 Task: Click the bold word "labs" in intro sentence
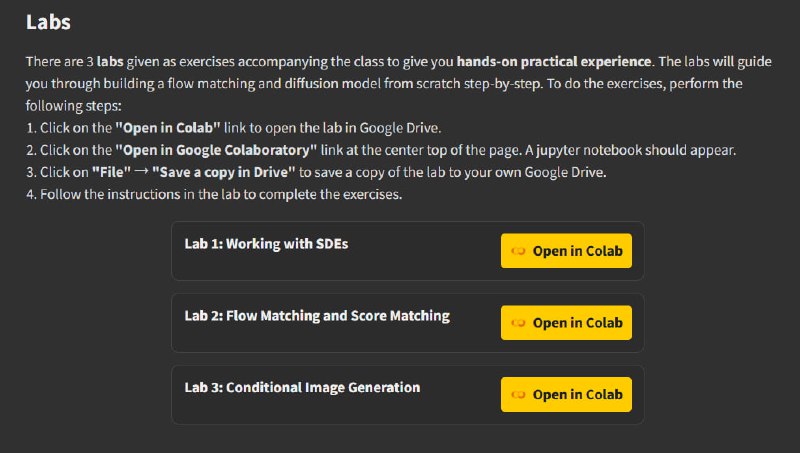(x=110, y=62)
